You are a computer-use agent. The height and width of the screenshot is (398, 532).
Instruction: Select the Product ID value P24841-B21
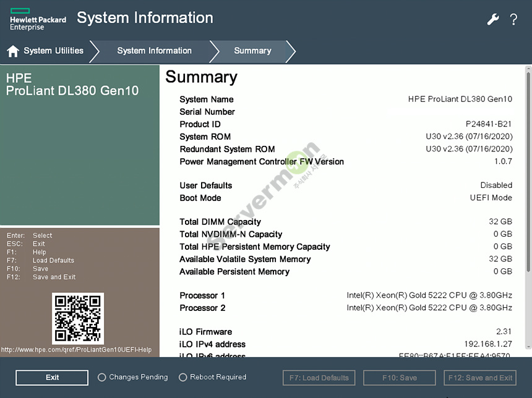coord(489,124)
